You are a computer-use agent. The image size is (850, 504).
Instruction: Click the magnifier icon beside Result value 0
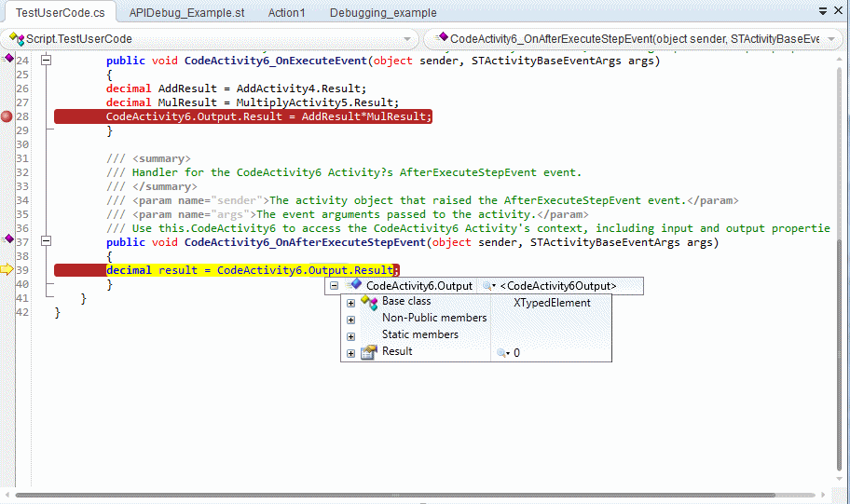[502, 353]
